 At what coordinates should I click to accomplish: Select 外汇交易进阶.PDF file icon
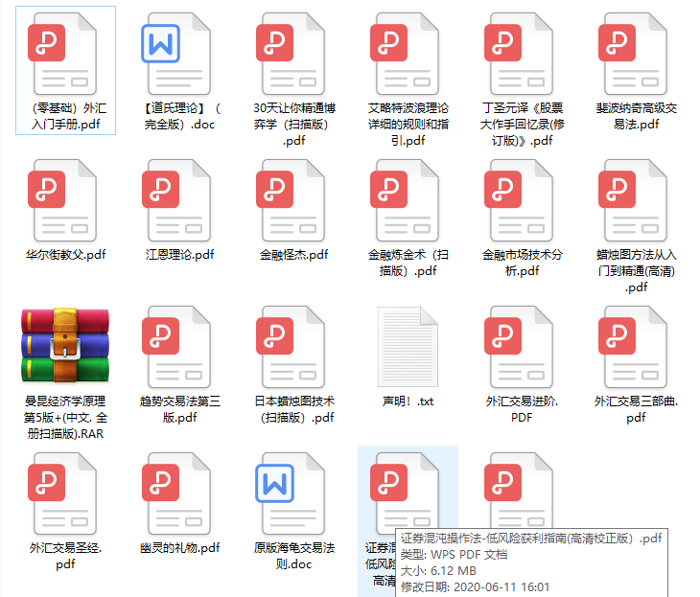click(519, 347)
